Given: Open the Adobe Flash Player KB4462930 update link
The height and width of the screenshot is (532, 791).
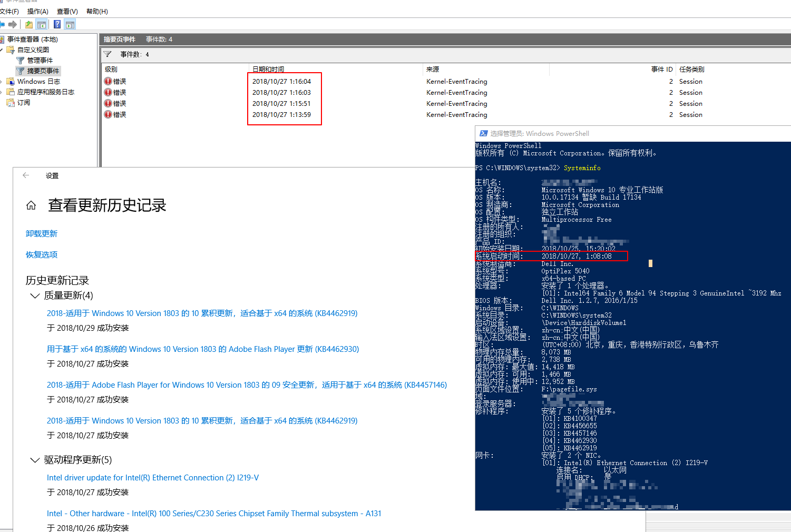Looking at the screenshot, I should (203, 349).
